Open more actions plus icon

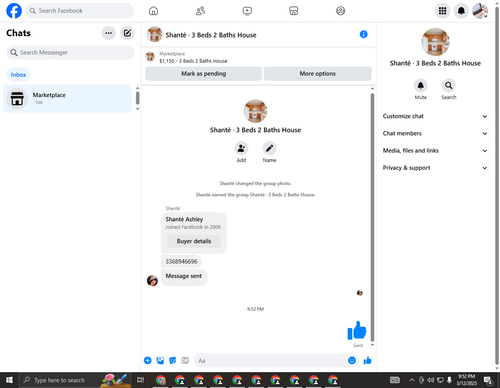click(x=148, y=360)
